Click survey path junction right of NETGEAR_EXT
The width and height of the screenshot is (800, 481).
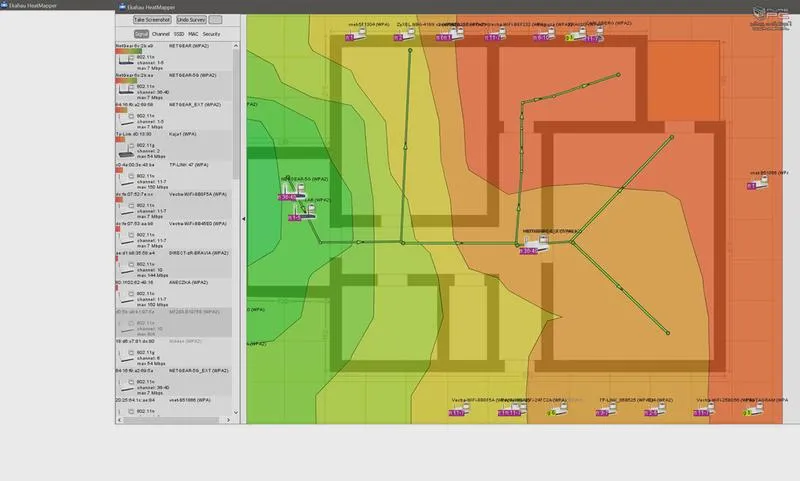tap(572, 242)
